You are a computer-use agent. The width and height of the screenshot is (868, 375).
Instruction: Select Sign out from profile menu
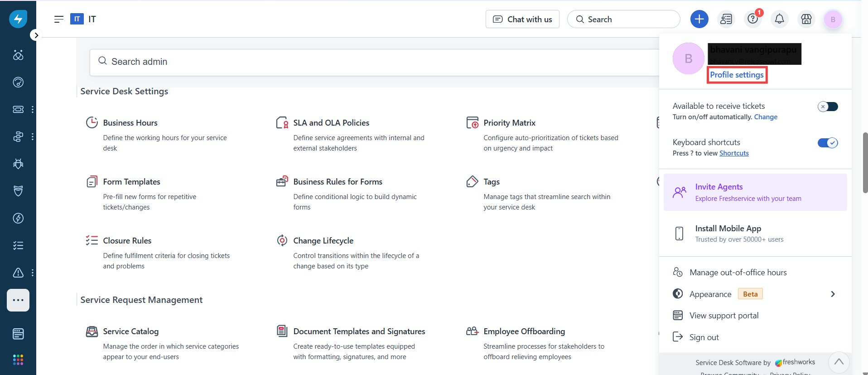point(704,337)
